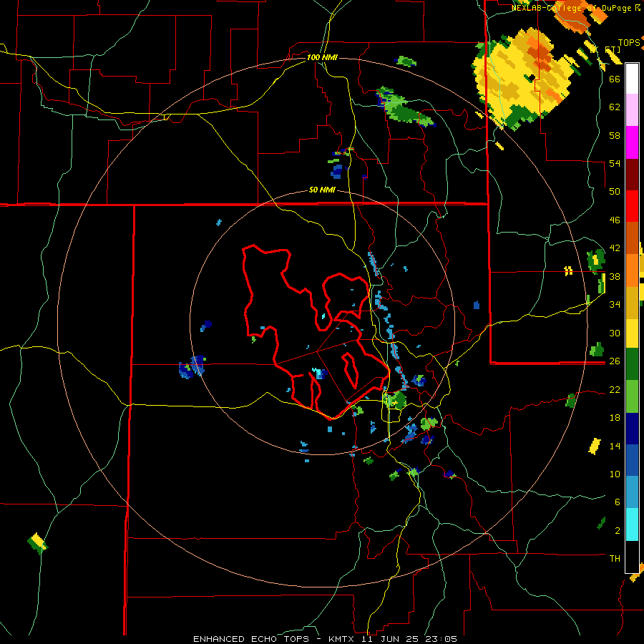Click the "30" scale label
This screenshot has width=644, height=644.
[x=615, y=333]
